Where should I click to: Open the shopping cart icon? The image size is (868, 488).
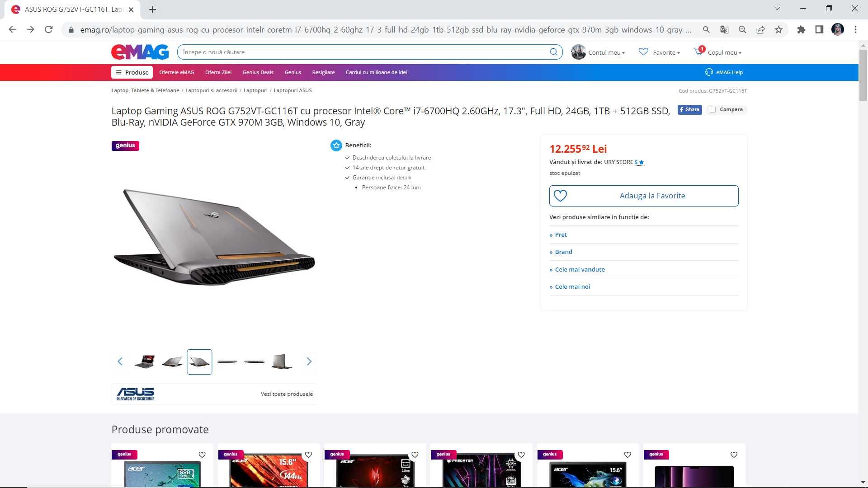(x=698, y=52)
